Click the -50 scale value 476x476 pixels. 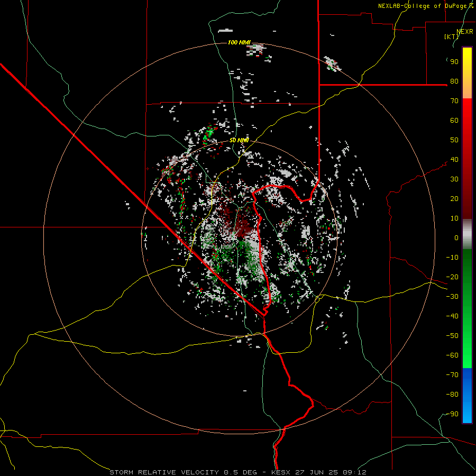(x=452, y=336)
